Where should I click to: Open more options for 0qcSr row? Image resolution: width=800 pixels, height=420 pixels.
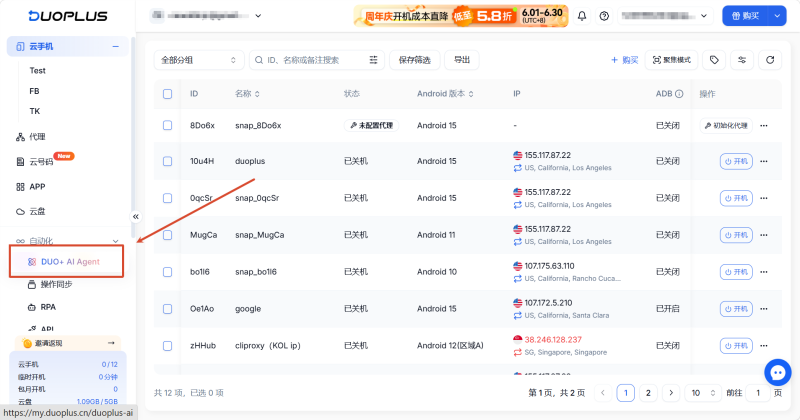[x=764, y=198]
